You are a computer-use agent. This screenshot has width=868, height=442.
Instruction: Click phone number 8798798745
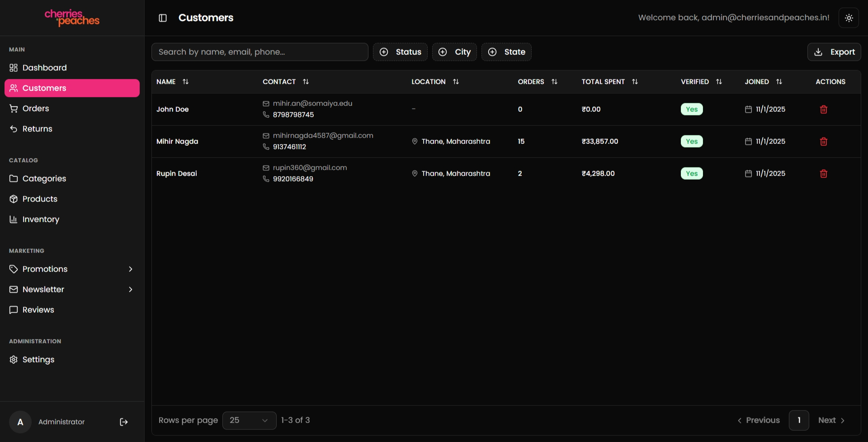293,115
